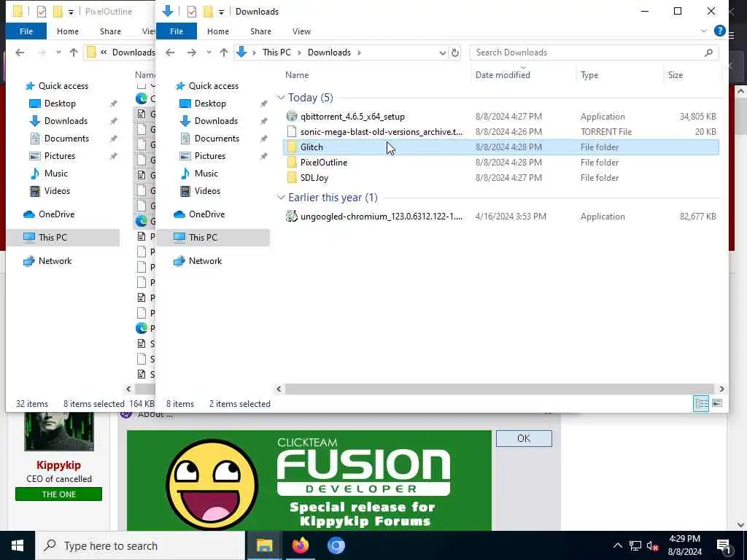Image resolution: width=747 pixels, height=560 pixels.
Task: Open the Home ribbon tab in Downloads window
Action: pos(217,31)
